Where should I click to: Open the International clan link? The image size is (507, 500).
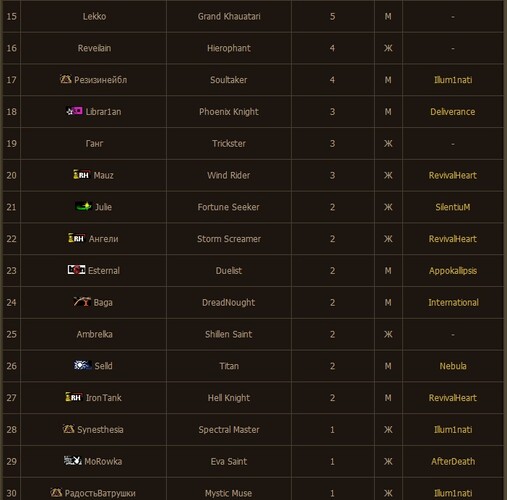click(453, 302)
